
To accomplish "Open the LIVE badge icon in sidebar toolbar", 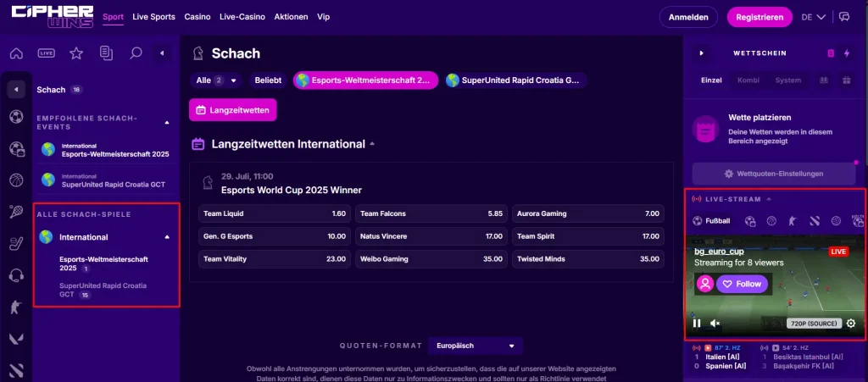I will tap(47, 53).
